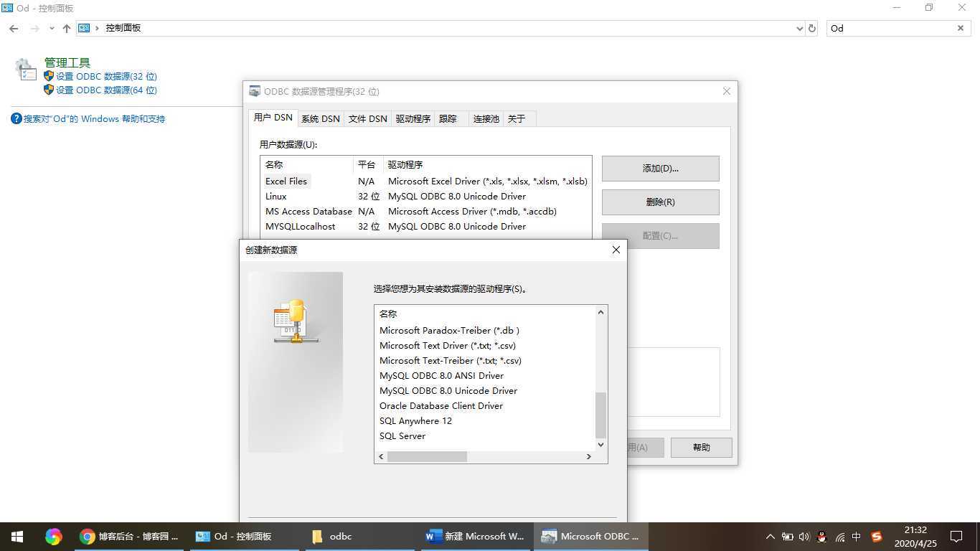Click the Sogou input tray icon
The image size is (980, 551).
[x=876, y=536]
